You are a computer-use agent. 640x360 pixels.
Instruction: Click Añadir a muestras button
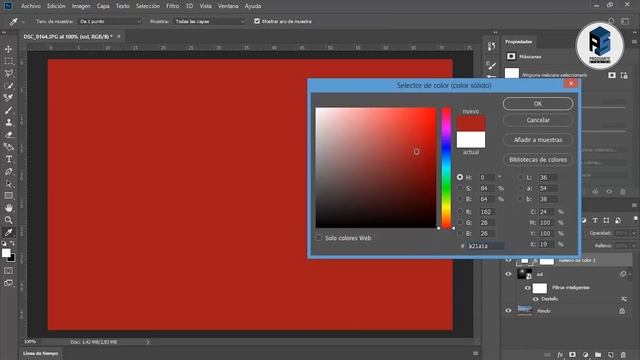pos(538,140)
